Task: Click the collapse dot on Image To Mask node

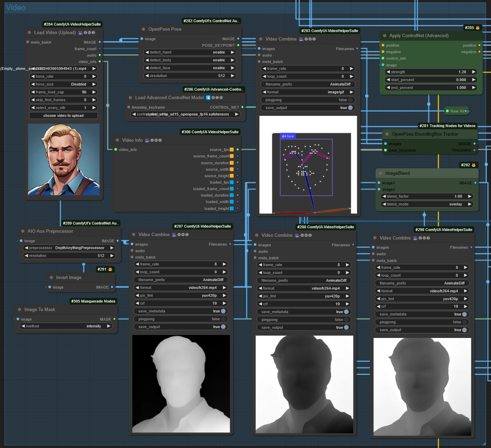Action: click(20, 310)
